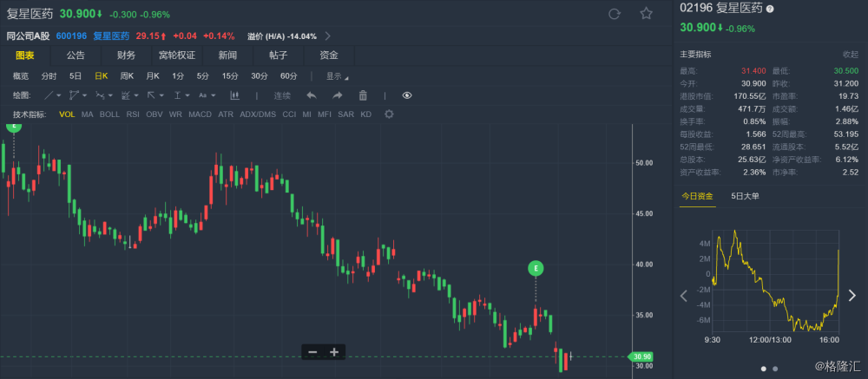Image resolution: width=868 pixels, height=379 pixels.
Task: Switch to the 财务 tab
Action: (x=126, y=56)
